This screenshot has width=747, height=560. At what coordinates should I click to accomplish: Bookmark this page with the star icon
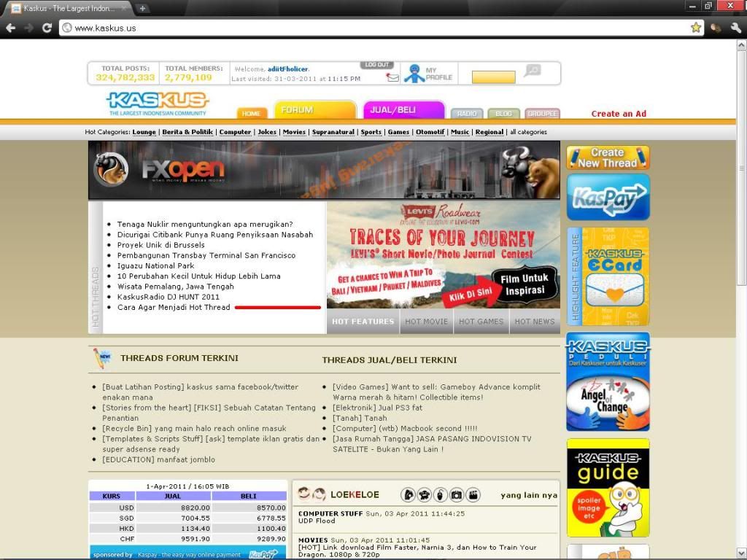tap(696, 28)
